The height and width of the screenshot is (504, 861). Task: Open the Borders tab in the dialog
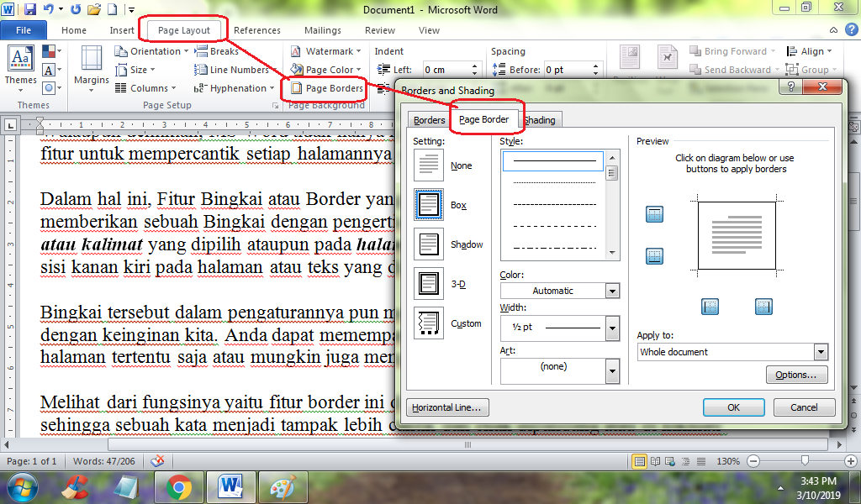(x=430, y=120)
